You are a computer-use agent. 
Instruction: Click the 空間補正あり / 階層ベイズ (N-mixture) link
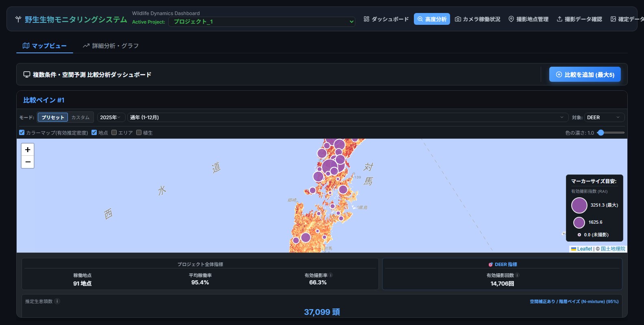(x=574, y=301)
